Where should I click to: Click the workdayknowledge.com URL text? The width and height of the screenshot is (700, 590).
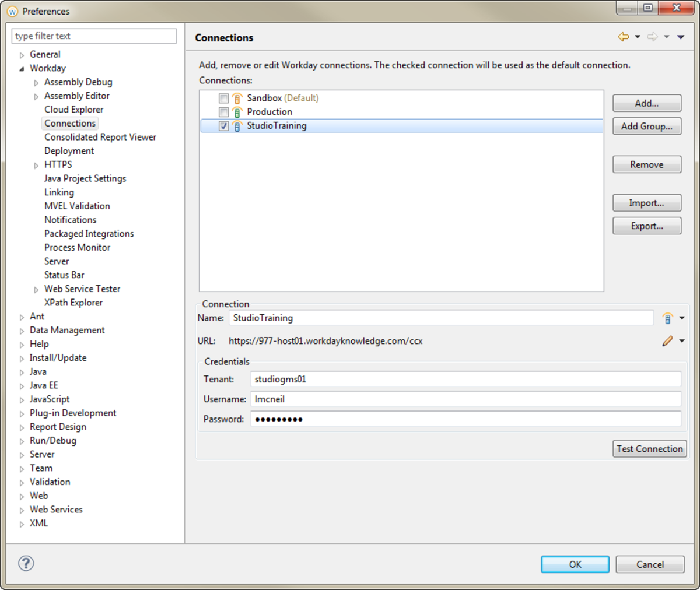click(325, 341)
